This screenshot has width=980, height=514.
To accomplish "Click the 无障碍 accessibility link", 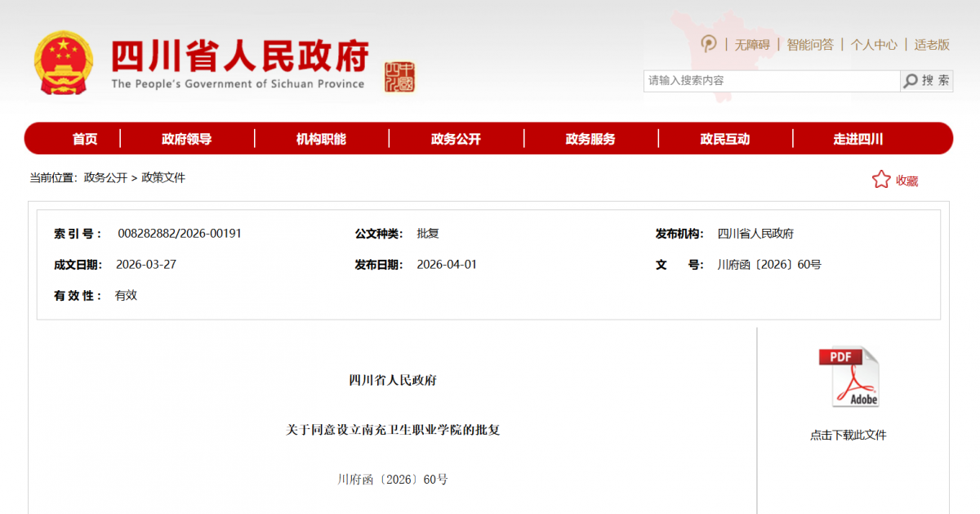I will 751,45.
